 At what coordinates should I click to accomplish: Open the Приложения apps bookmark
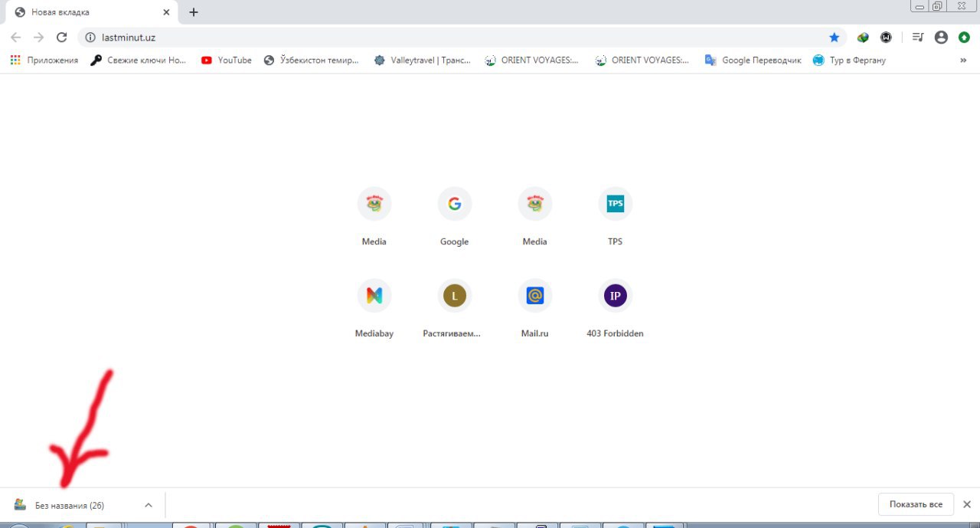point(44,60)
